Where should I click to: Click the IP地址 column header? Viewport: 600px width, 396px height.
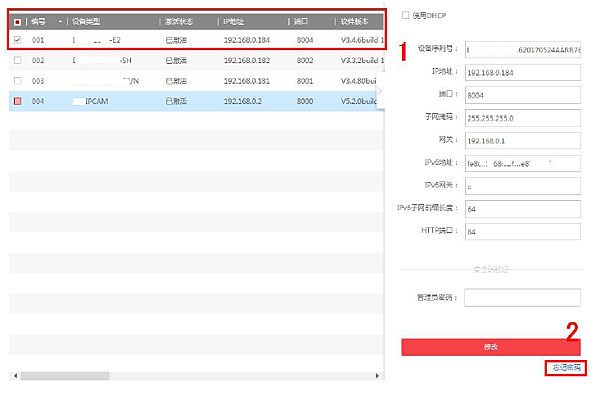[233, 22]
